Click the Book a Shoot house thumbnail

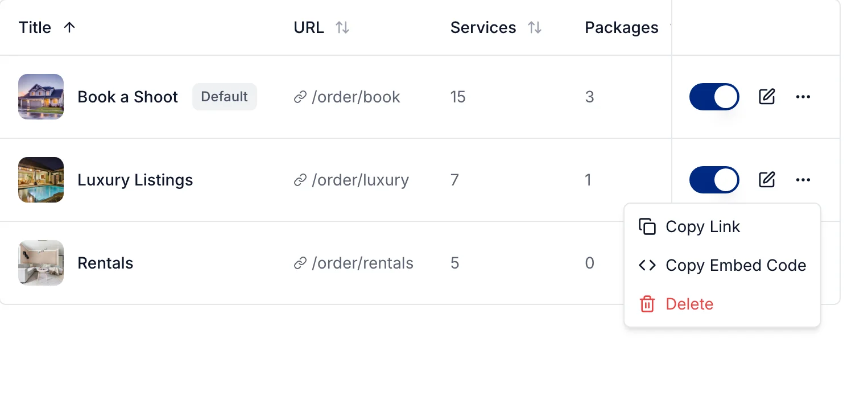click(x=41, y=97)
